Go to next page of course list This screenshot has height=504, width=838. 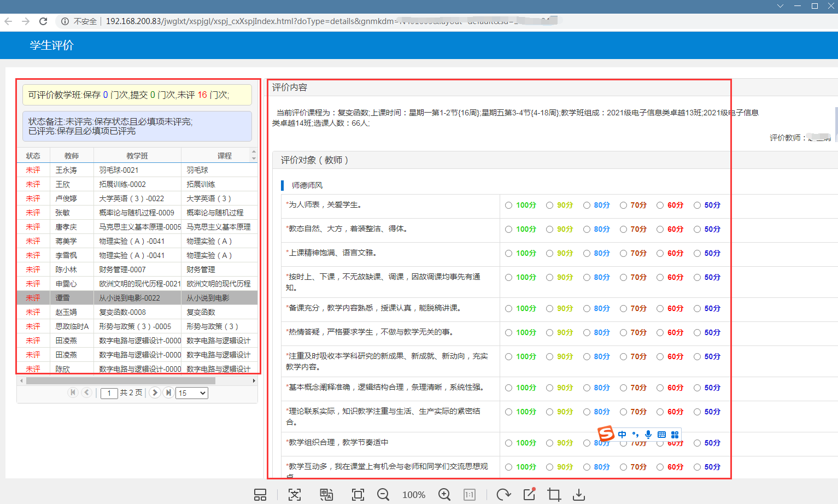[155, 392]
